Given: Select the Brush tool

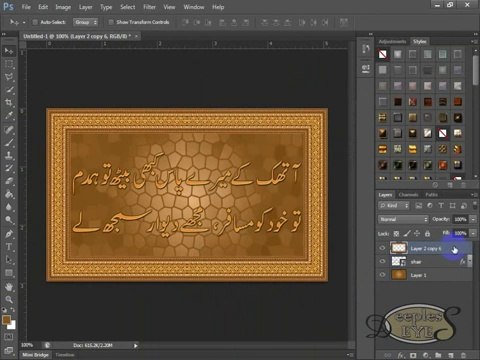Looking at the screenshot, I should coord(9,142).
